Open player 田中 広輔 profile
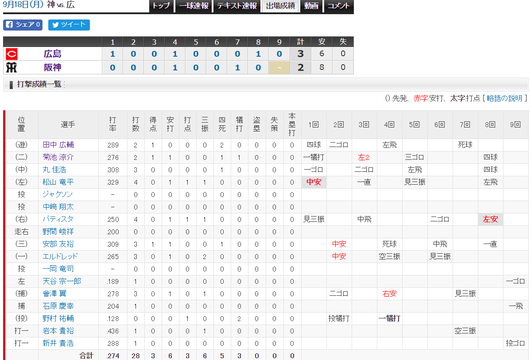The width and height of the screenshot is (531, 360). (x=58, y=145)
